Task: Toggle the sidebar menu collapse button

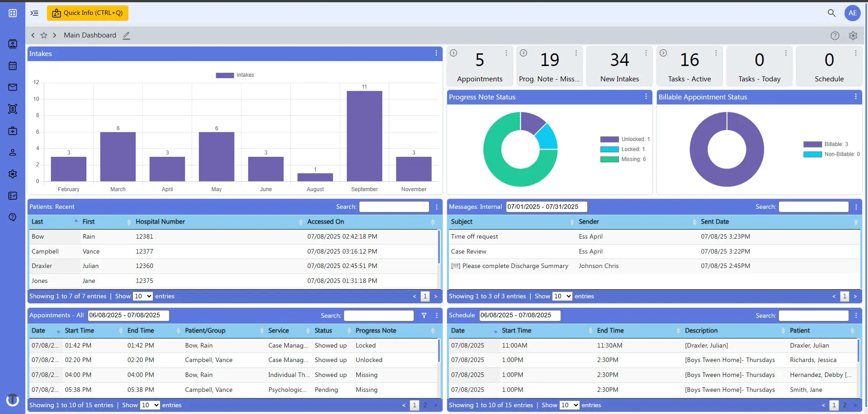Action: click(34, 13)
